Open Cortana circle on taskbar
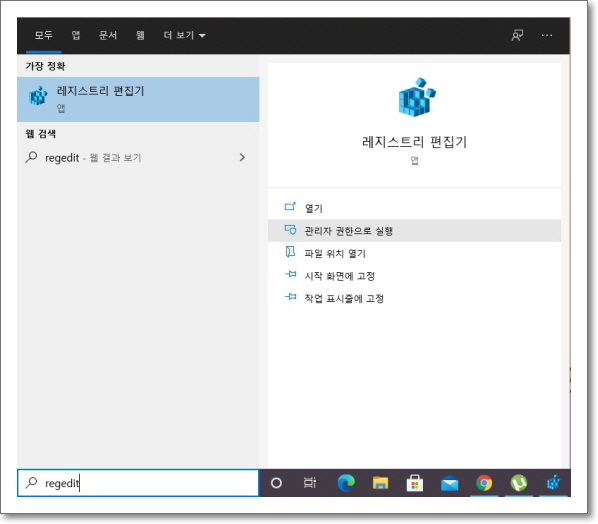The height and width of the screenshot is (524, 598). [x=276, y=483]
